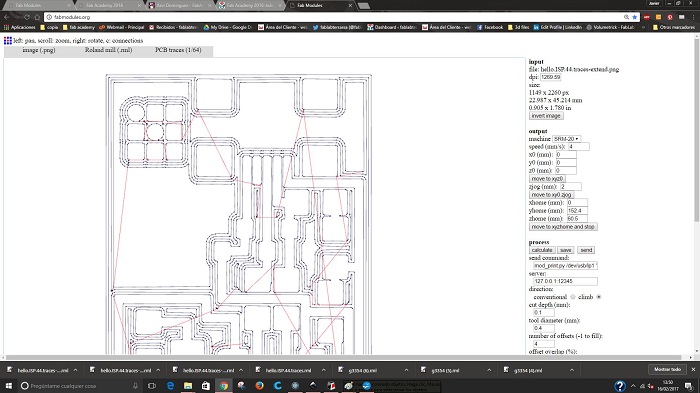The width and height of the screenshot is (700, 393).
Task: Switch to the first Fab Modules tab
Action: (37, 5)
